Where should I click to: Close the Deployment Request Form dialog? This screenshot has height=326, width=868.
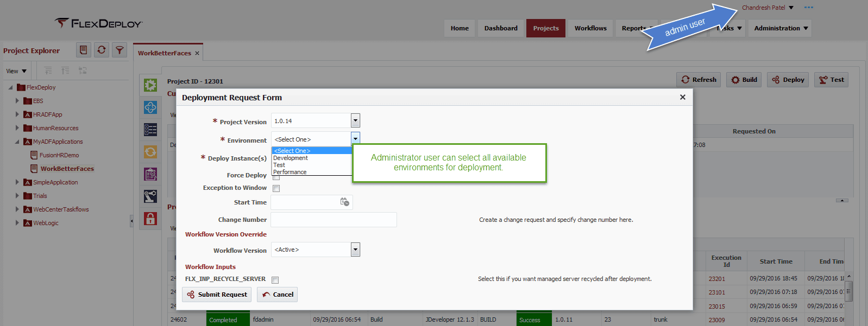(x=683, y=97)
